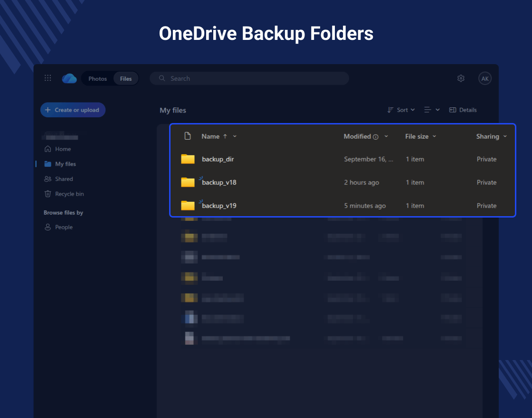Click the Recycle bin trash icon
Screen dimensions: 532x418
coord(48,194)
